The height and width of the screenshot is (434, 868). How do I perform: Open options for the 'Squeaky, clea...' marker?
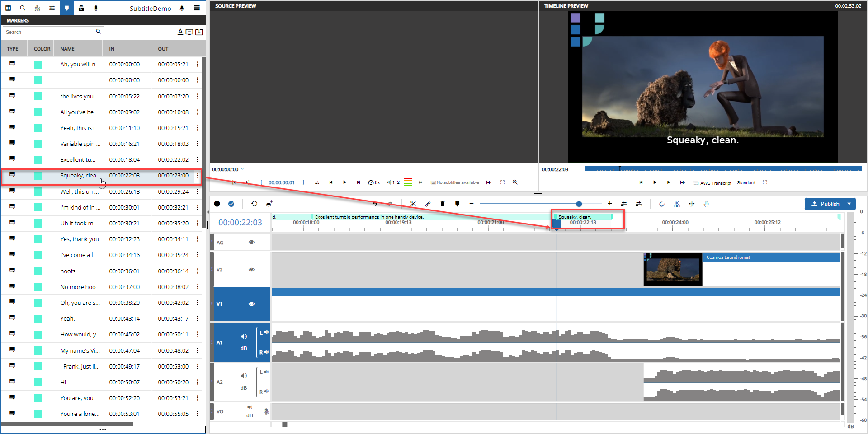[x=198, y=176]
